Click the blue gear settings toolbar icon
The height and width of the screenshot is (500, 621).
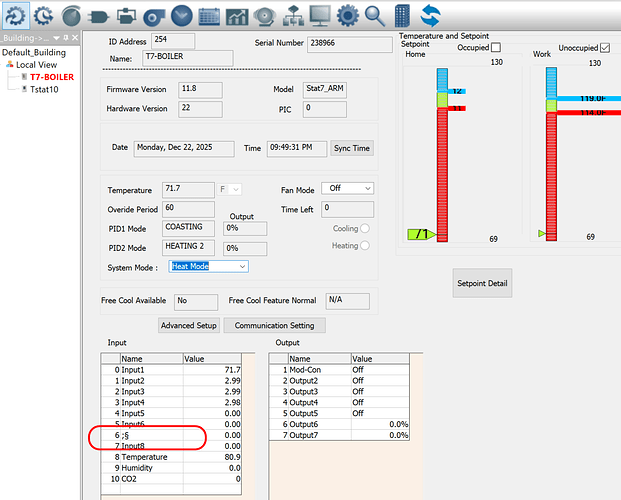[x=347, y=15]
